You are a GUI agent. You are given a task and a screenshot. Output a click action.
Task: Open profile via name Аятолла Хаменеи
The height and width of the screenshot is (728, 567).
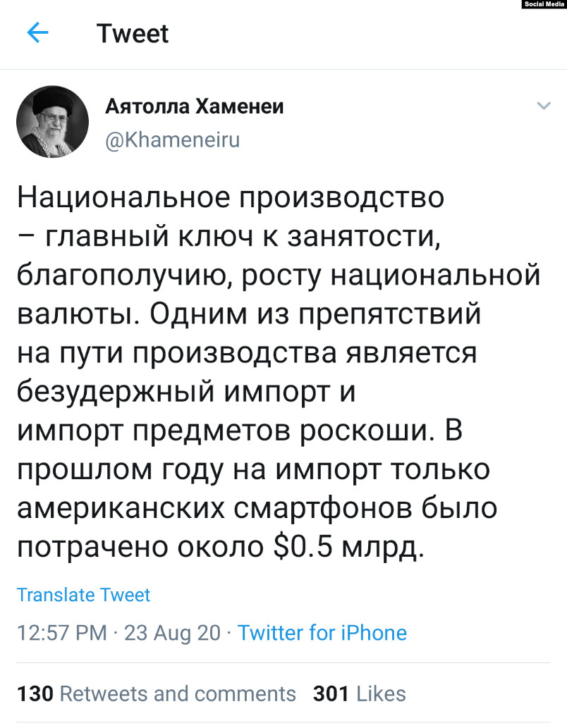tap(194, 106)
